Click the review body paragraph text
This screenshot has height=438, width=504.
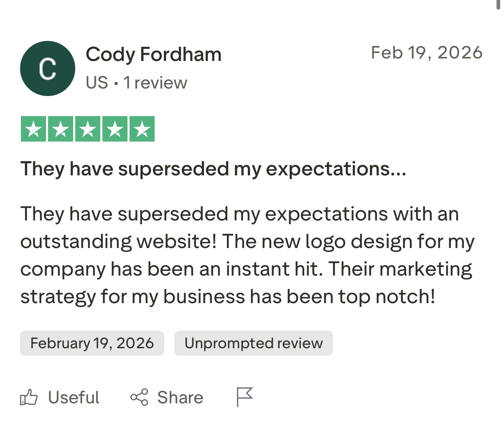[x=247, y=255]
